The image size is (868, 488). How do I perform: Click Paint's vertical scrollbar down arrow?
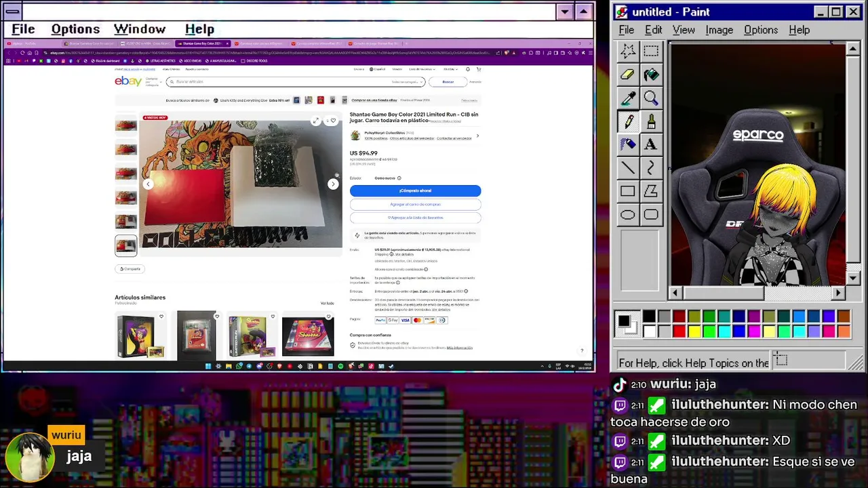tap(853, 278)
